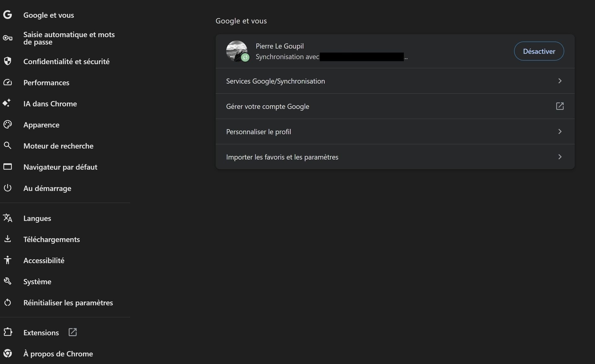Click the shield icon for privacy and security
This screenshot has width=595, height=364.
[x=7, y=61]
